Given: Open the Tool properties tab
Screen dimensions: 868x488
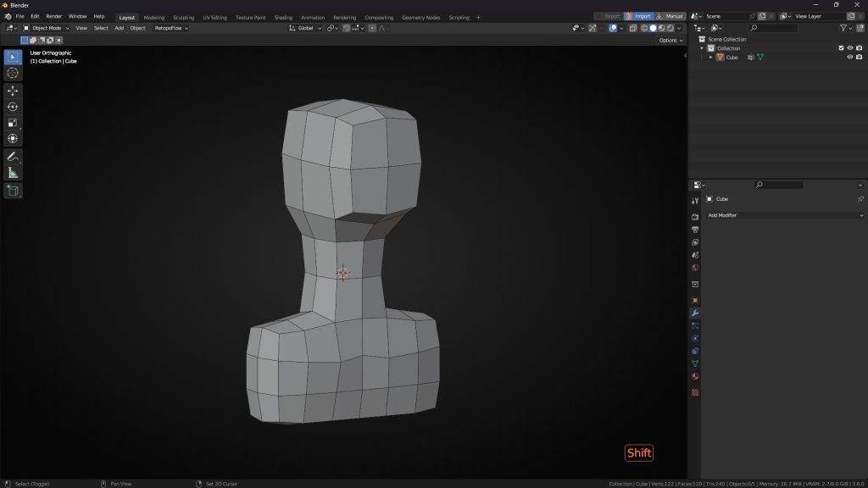Looking at the screenshot, I should 695,201.
